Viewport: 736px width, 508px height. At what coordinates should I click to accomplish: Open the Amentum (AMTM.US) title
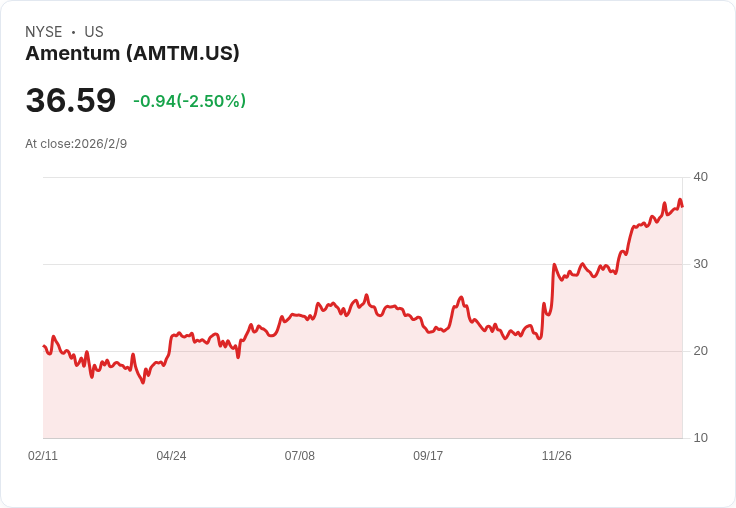click(132, 53)
